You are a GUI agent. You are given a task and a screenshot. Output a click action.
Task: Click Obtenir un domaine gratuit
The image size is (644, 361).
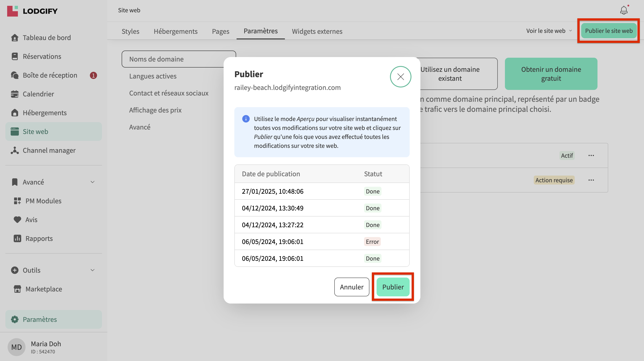(551, 74)
